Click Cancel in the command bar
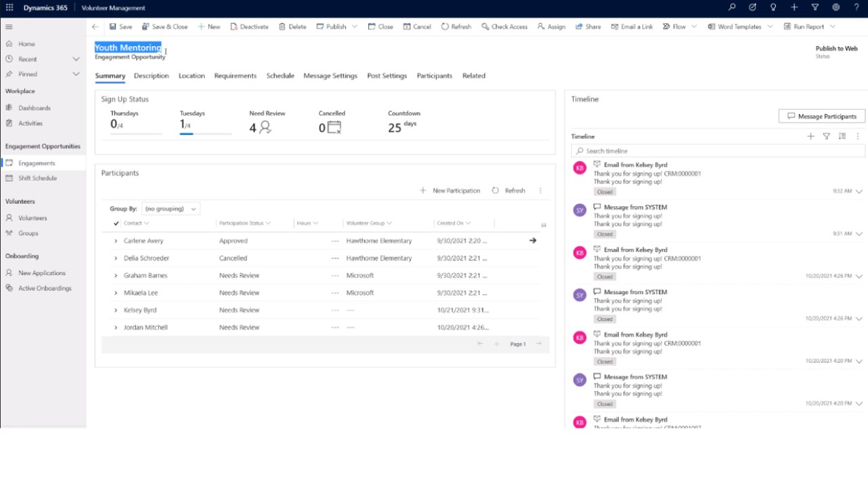This screenshot has height=488, width=868. [417, 26]
